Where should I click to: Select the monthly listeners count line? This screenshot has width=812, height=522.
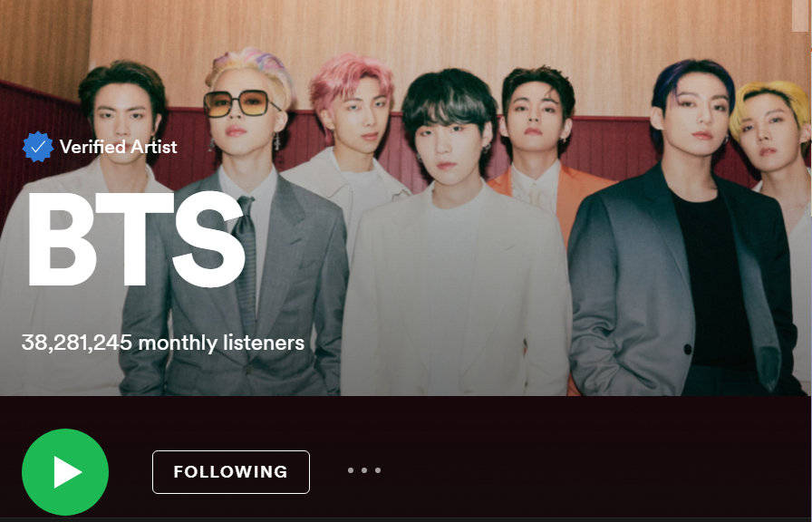[162, 343]
